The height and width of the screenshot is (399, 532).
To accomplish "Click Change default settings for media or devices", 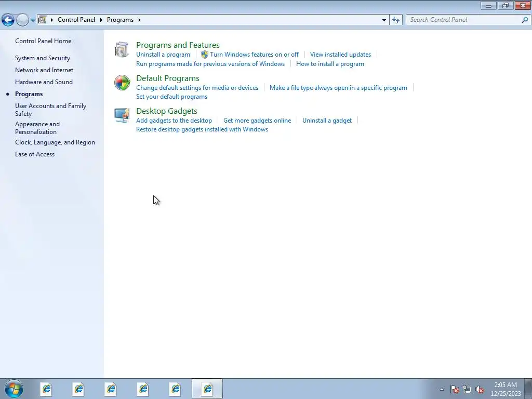I will (197, 88).
